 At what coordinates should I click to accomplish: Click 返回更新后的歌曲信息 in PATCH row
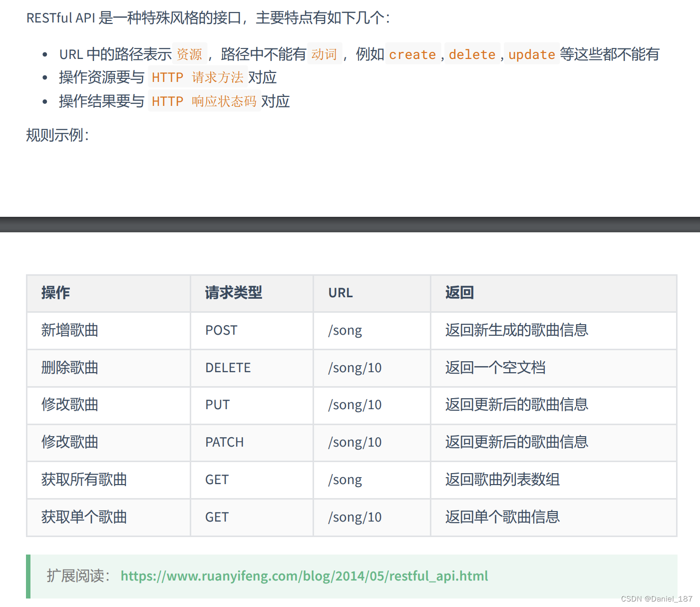554,442
